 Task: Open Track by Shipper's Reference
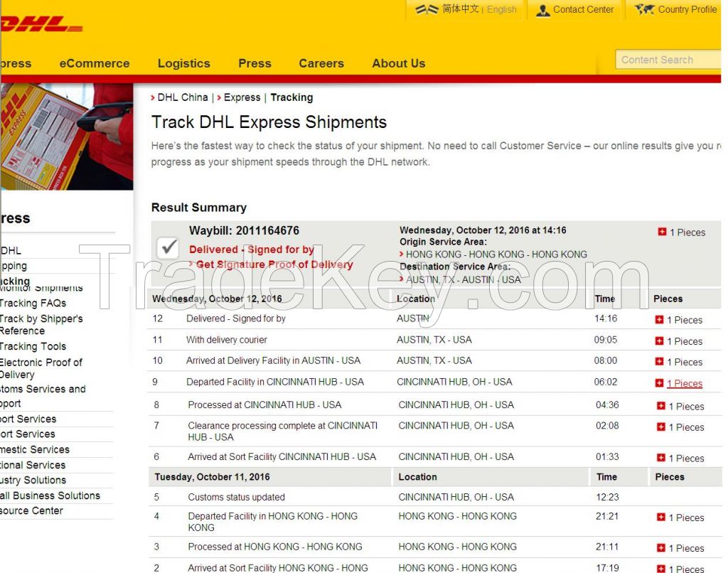pyautogui.click(x=41, y=325)
